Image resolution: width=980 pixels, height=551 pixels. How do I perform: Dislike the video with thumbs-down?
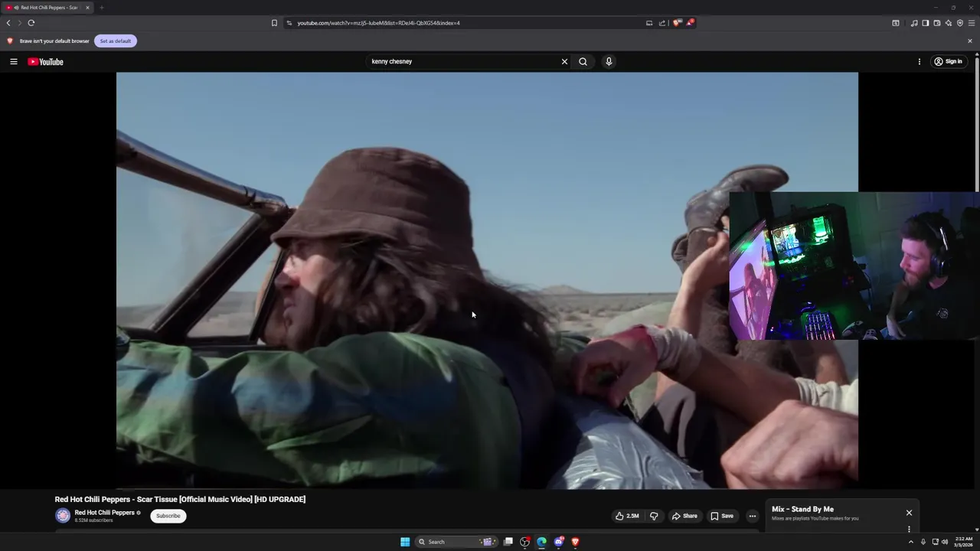[654, 516]
